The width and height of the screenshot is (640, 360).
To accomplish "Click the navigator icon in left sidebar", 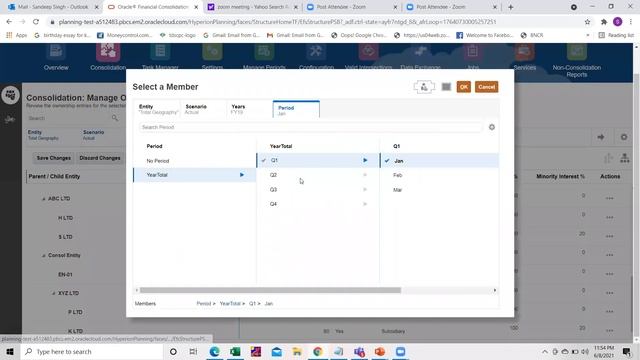I will click(x=10, y=95).
